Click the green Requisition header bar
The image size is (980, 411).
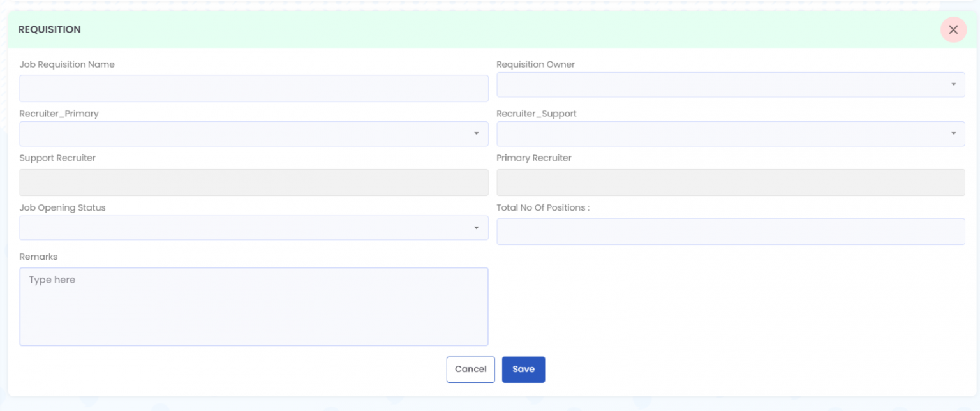point(447,29)
